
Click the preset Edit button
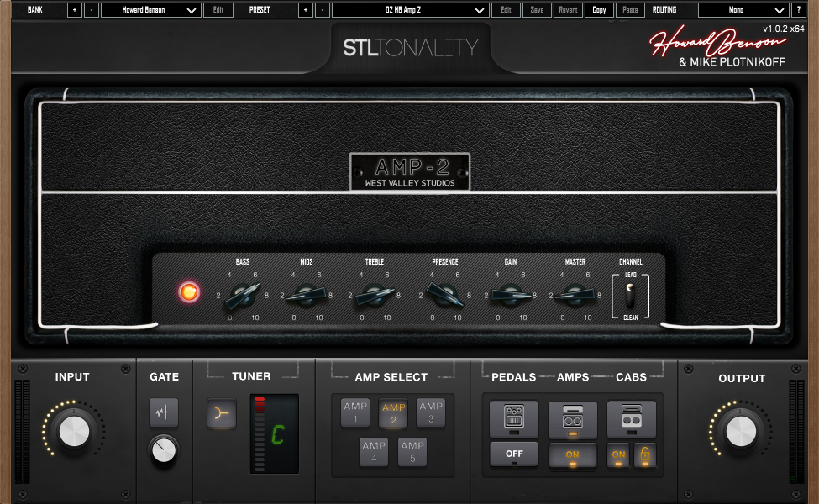pos(507,10)
